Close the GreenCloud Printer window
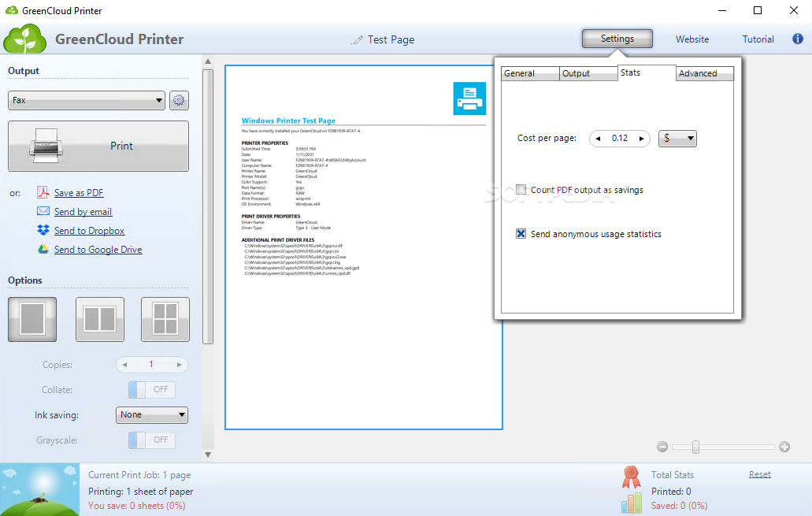Screen dimensions: 812x516 coord(793,10)
